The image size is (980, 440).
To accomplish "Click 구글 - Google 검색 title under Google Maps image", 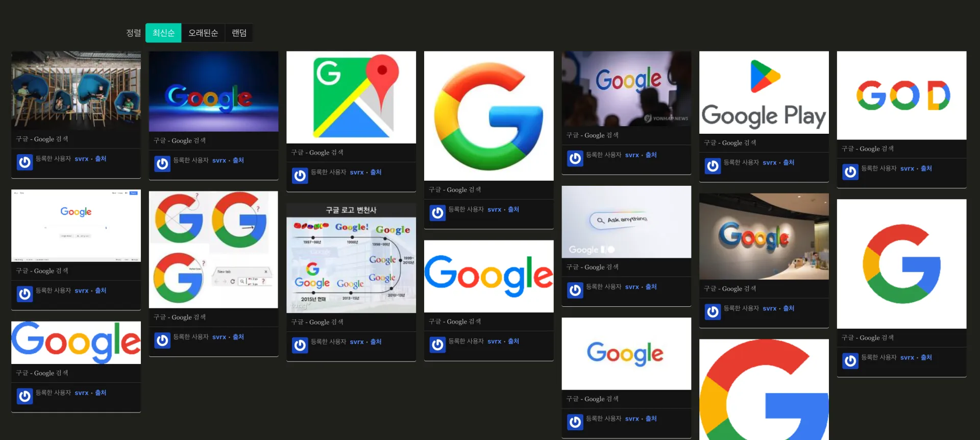I will (317, 153).
